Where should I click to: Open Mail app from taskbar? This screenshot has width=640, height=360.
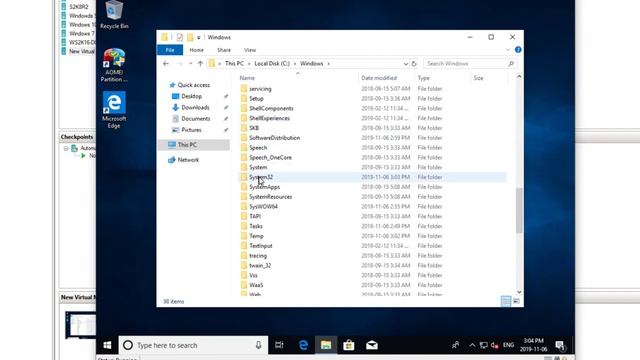click(372, 345)
